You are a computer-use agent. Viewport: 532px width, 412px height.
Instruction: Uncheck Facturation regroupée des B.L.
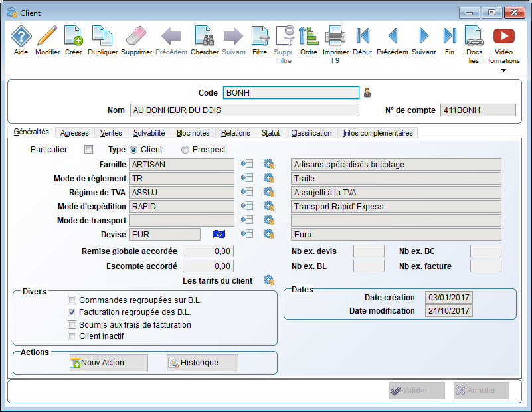click(x=72, y=312)
